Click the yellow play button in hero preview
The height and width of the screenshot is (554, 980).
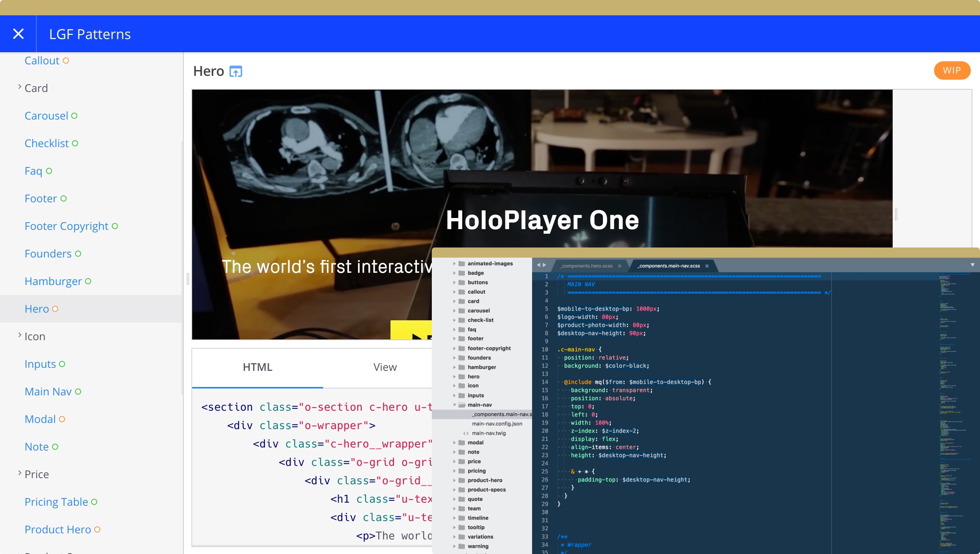point(412,330)
